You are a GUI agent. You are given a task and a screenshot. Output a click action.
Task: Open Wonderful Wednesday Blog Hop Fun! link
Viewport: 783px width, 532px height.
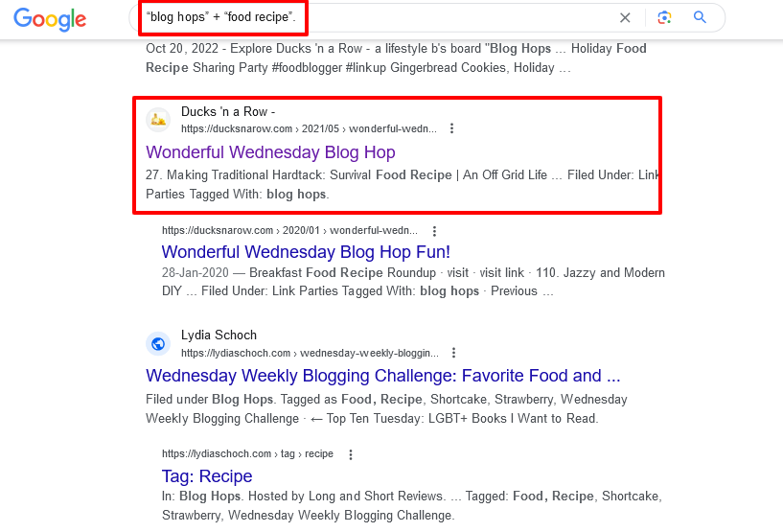[306, 252]
